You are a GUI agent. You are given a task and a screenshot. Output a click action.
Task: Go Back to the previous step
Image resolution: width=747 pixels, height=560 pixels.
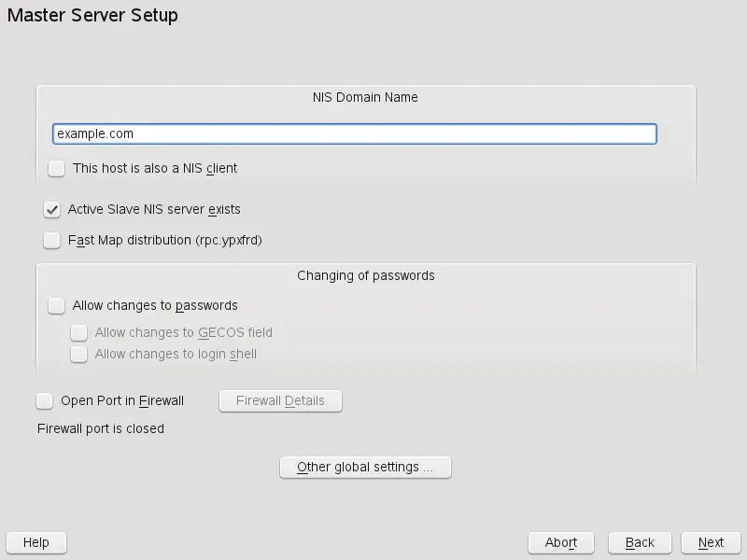[640, 542]
